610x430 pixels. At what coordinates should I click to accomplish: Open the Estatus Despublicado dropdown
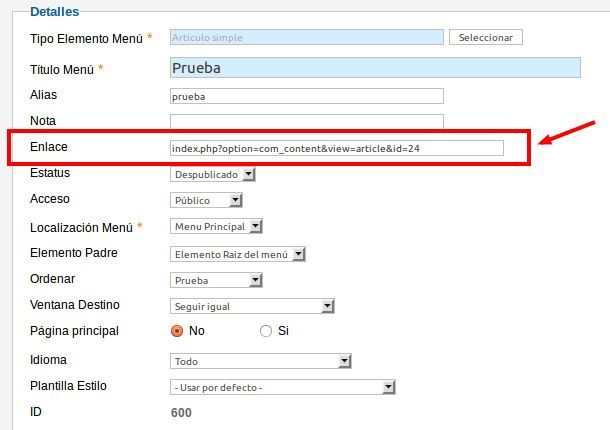tap(212, 174)
